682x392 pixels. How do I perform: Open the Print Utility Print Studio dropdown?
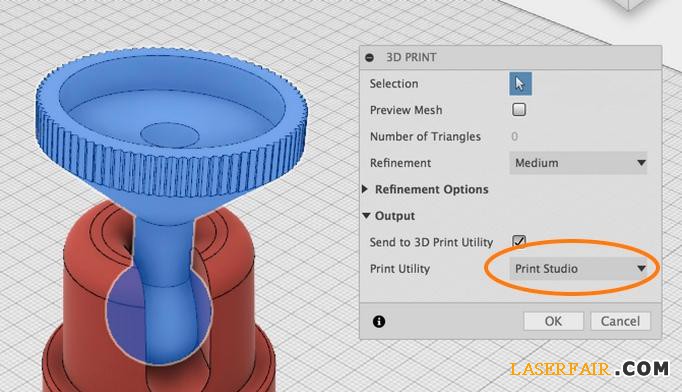click(578, 269)
